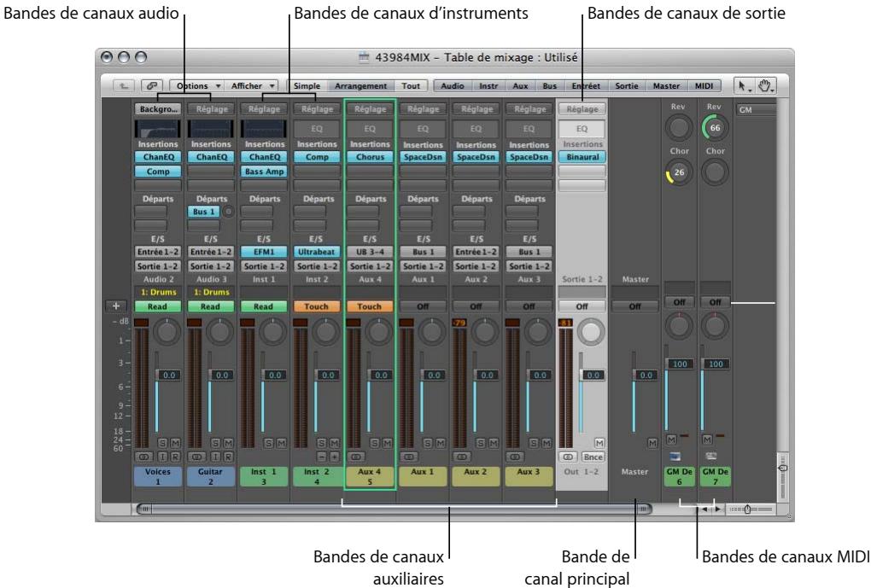Click the stereo format icon on Voices channel
This screenshot has width=871, height=588.
(143, 457)
